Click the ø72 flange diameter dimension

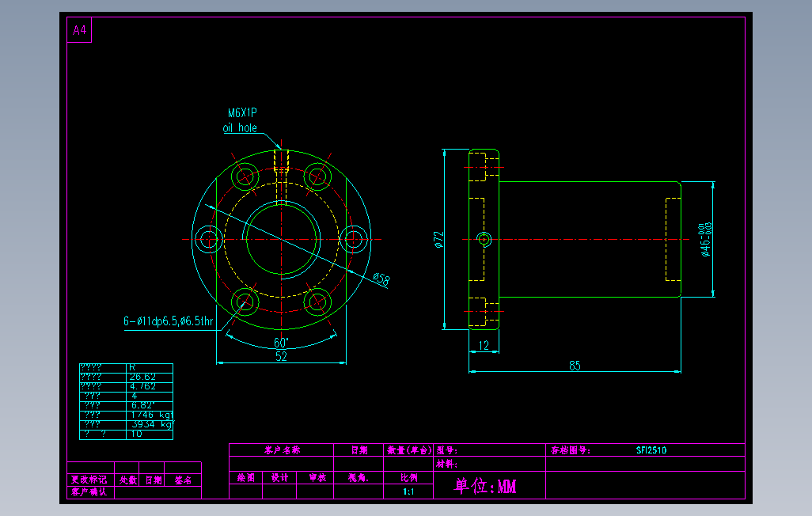438,239
